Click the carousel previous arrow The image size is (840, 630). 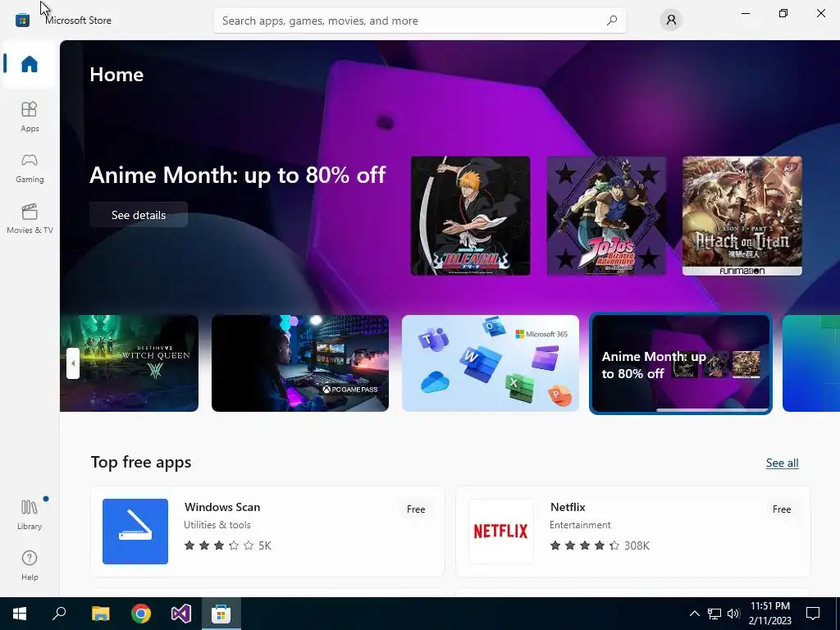tap(73, 363)
